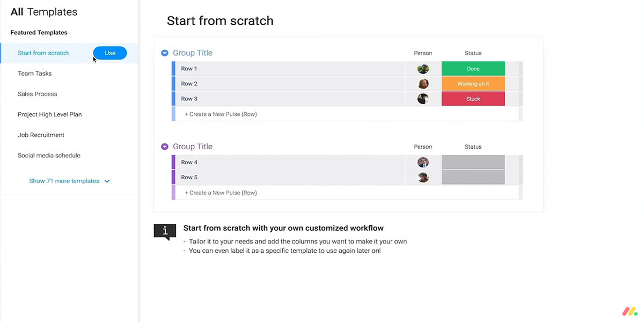Expand Show 71 more templates
Screen dimensions: 644x322
[69, 181]
